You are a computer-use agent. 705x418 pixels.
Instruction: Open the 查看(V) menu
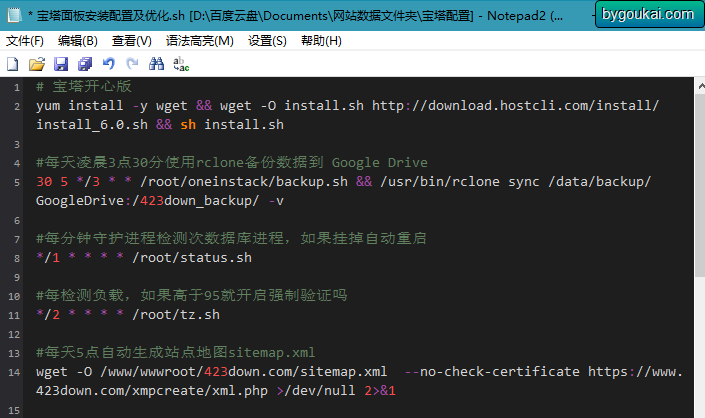point(132,41)
